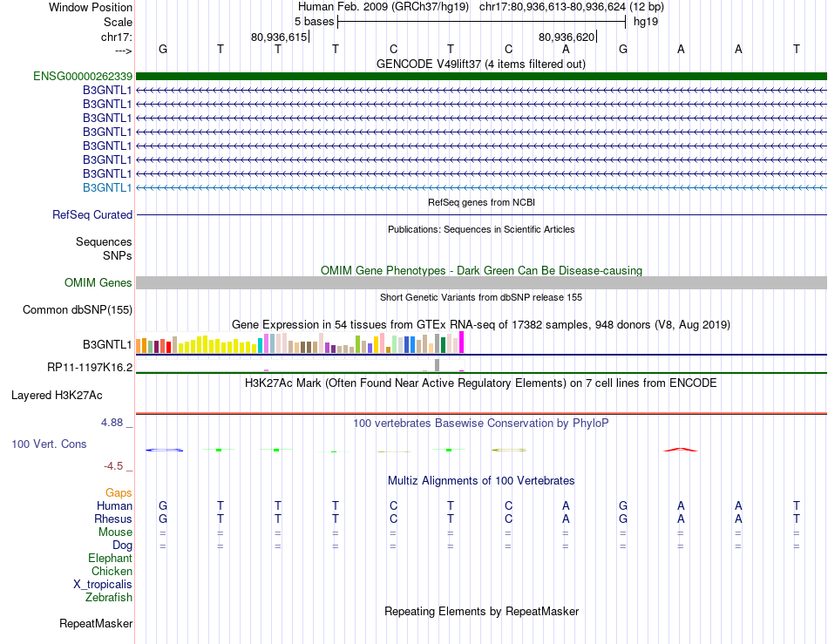
Task: Select the Human alignment row label
Action: pyautogui.click(x=114, y=505)
